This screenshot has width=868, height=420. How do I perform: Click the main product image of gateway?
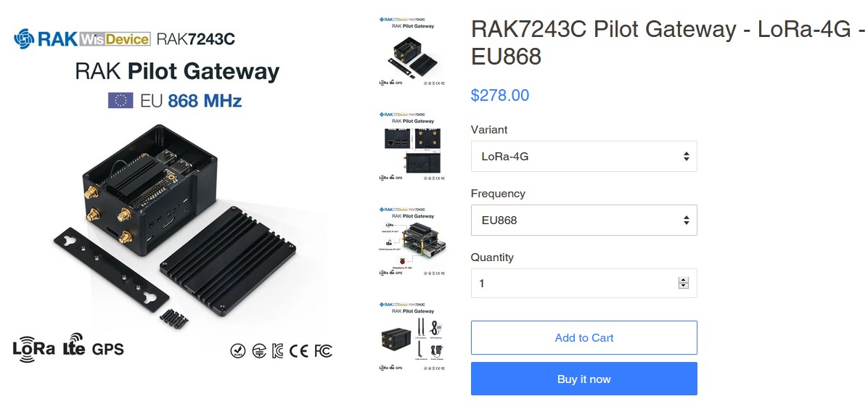[x=174, y=195]
